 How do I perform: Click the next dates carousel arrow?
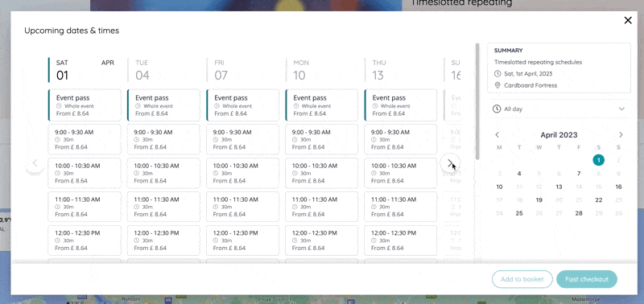450,163
